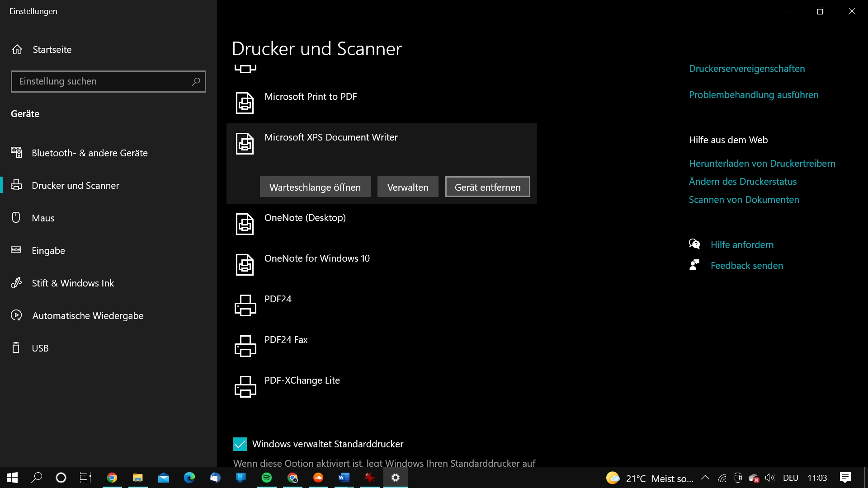
Task: Open Google Chrome from taskbar
Action: [x=112, y=478]
